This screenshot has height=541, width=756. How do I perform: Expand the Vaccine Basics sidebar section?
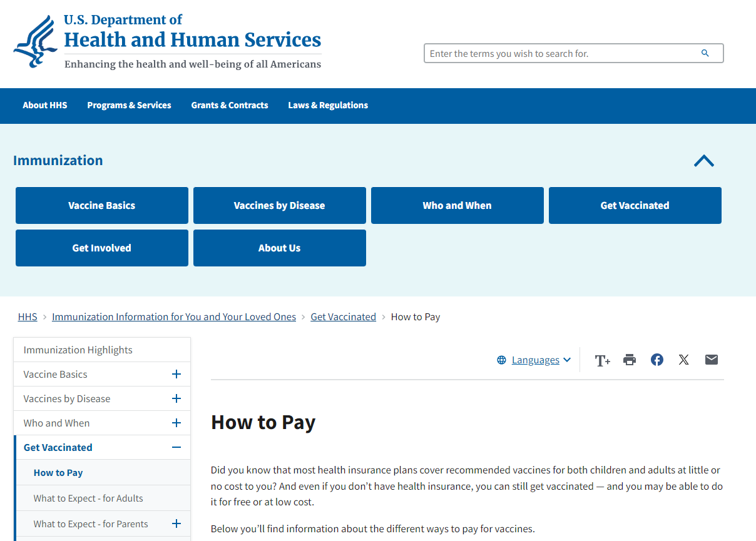point(176,374)
